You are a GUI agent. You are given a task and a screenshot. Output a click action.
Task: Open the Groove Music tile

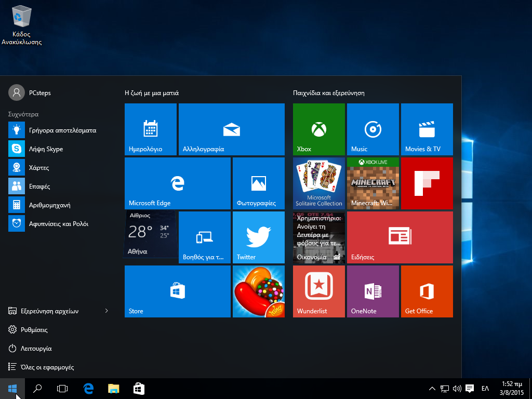373,129
